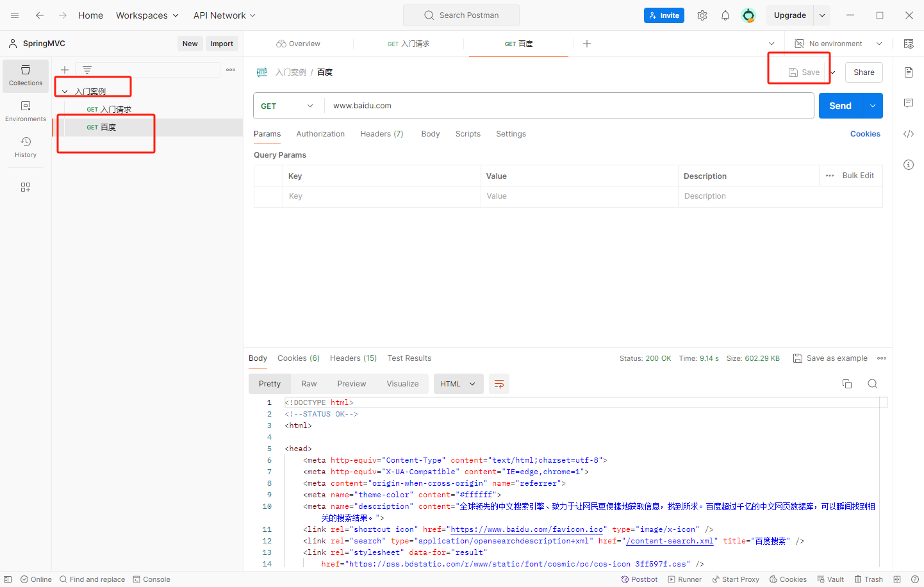Open response Cookies (6) tab
The height and width of the screenshot is (587, 924).
click(299, 358)
